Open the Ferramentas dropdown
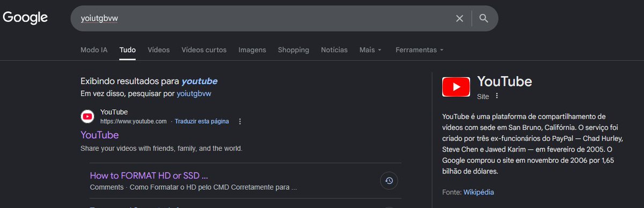 pos(420,49)
